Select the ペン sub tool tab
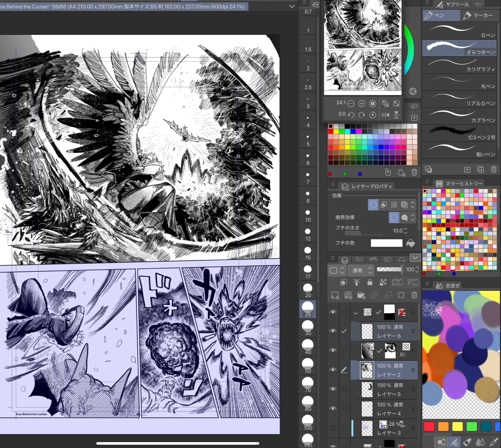Viewport: 501px width, 448px height. point(441,16)
